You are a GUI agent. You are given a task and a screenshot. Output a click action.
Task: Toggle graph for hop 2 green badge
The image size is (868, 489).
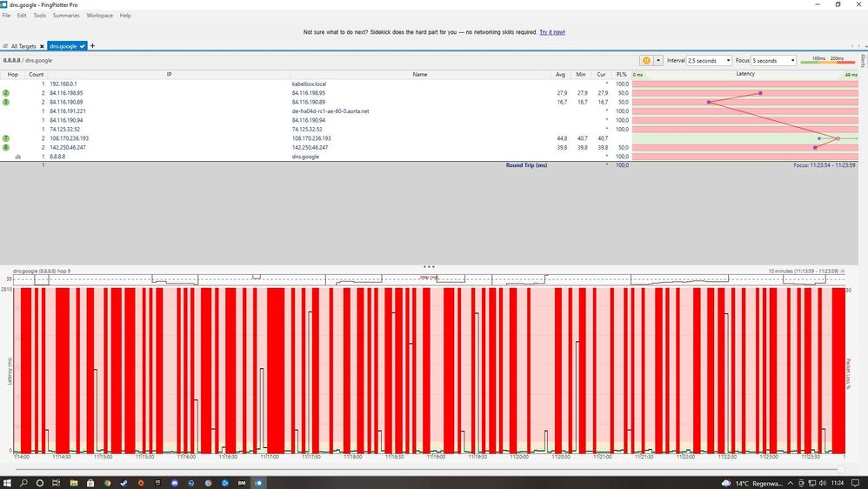pos(6,93)
